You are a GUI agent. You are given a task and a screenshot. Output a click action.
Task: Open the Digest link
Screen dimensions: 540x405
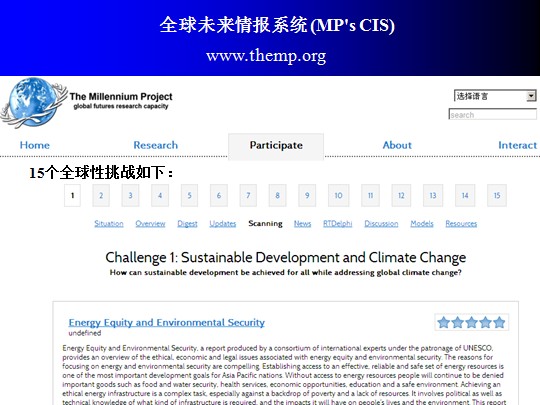pyautogui.click(x=187, y=224)
